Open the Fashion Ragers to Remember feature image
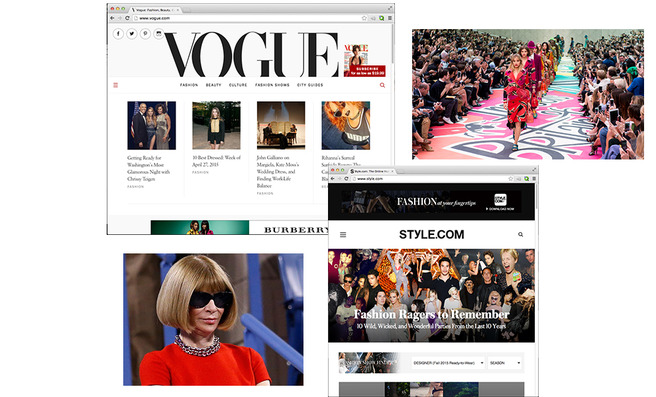 pyautogui.click(x=431, y=295)
